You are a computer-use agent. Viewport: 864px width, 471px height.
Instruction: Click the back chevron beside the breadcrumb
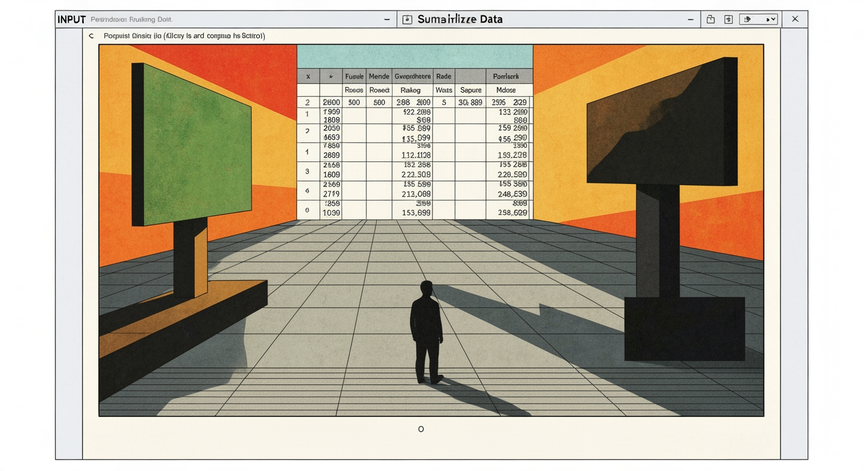91,36
